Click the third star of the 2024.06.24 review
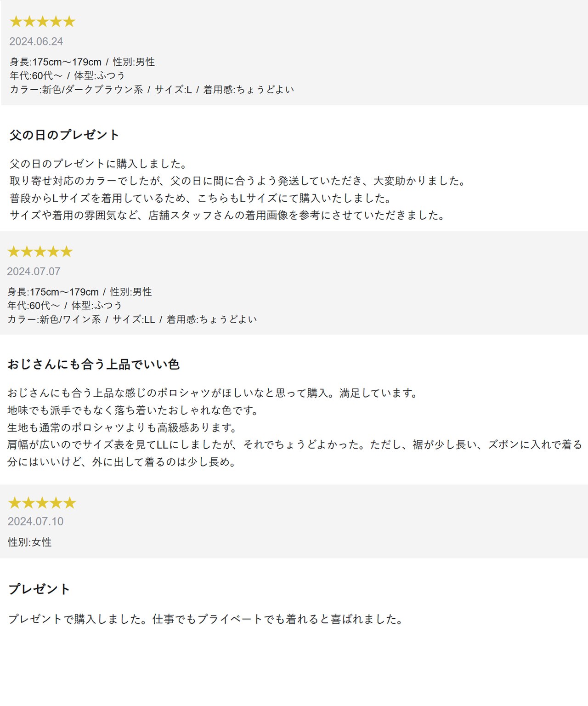Image resolution: width=588 pixels, height=706 pixels. pos(42,22)
